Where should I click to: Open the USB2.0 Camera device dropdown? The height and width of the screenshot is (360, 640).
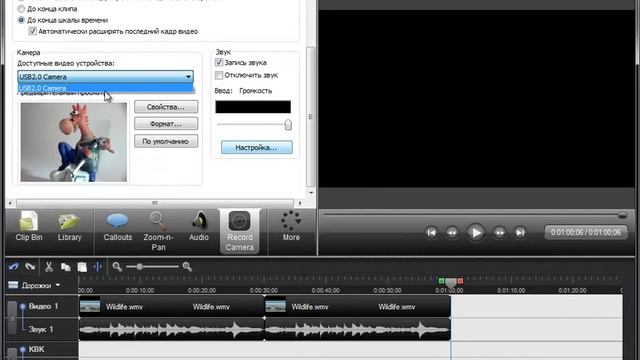[x=105, y=77]
